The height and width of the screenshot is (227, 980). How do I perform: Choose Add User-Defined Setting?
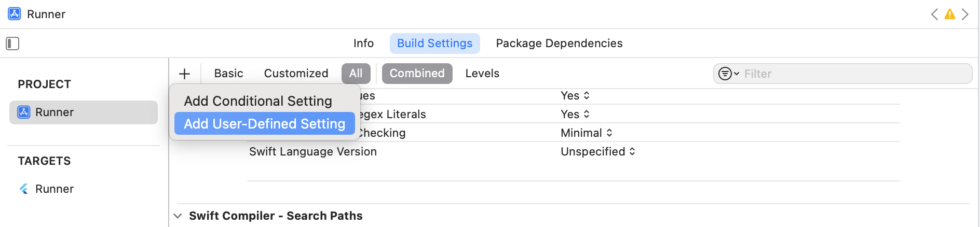(x=264, y=124)
